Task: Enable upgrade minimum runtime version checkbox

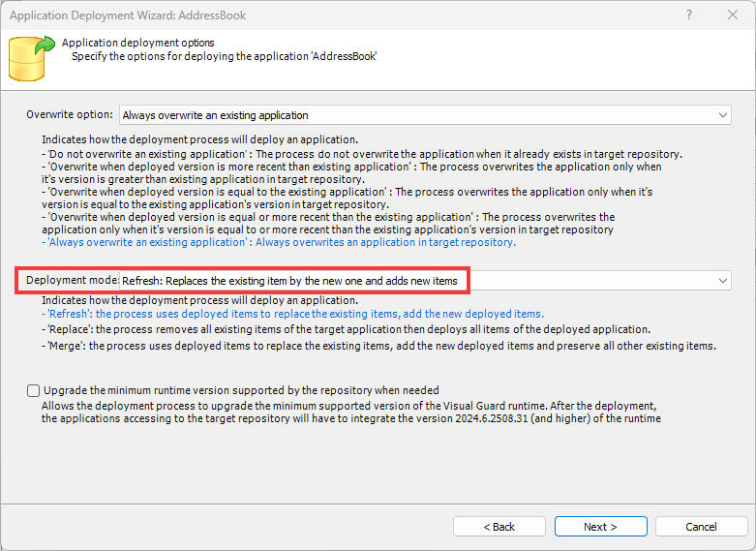Action: tap(33, 390)
